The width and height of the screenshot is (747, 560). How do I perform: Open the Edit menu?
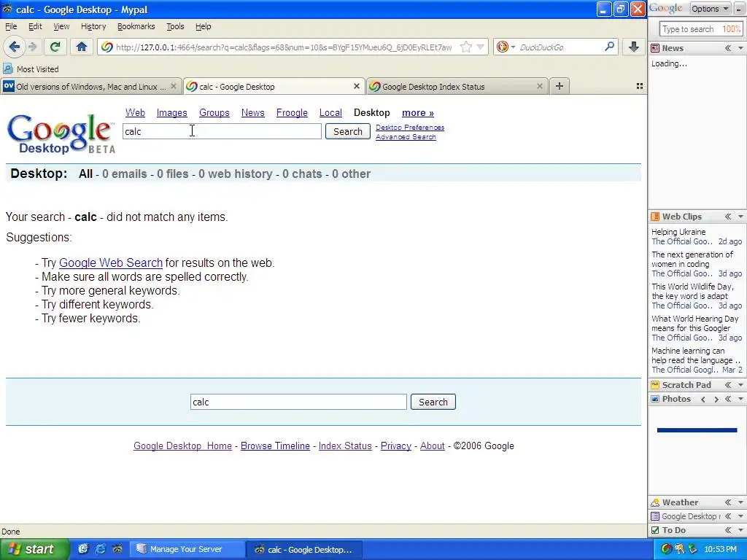(x=35, y=26)
